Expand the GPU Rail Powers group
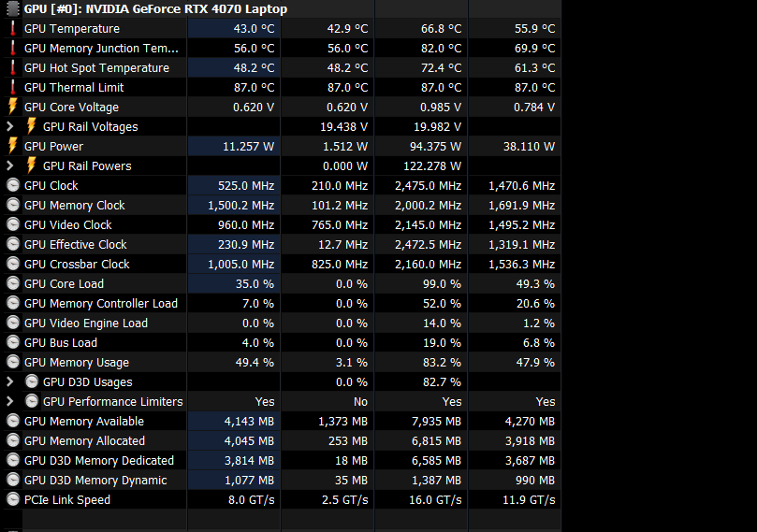Image resolution: width=757 pixels, height=532 pixels. coord(9,165)
